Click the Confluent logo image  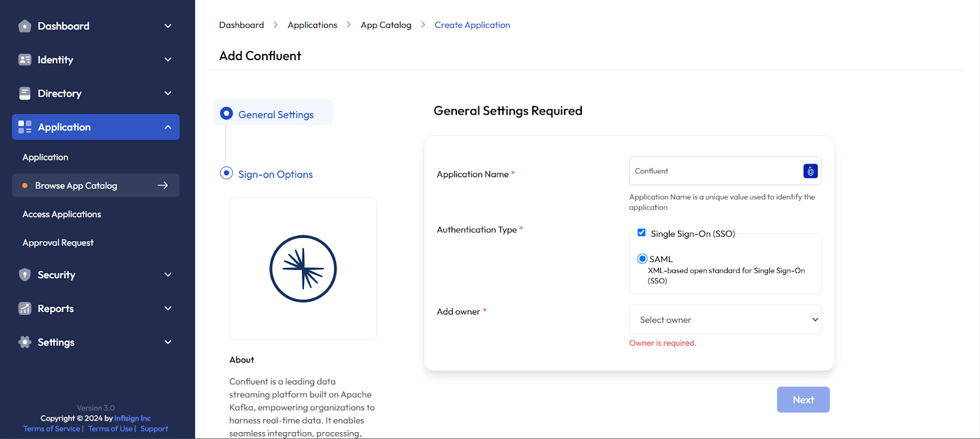303,269
